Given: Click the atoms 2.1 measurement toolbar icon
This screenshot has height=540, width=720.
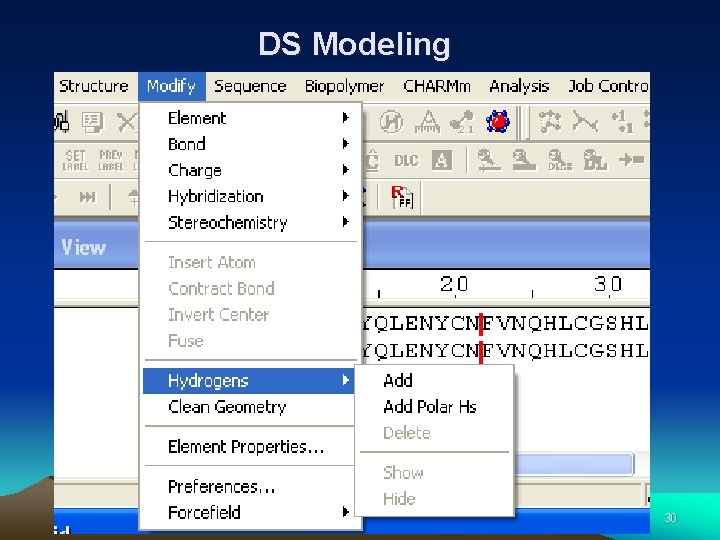Looking at the screenshot, I should coord(462,122).
